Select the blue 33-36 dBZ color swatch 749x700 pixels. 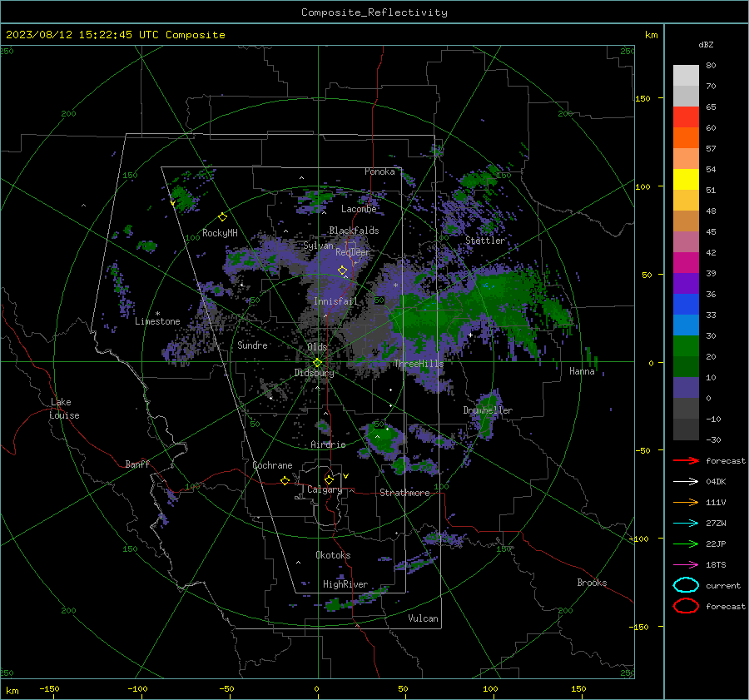tap(686, 305)
